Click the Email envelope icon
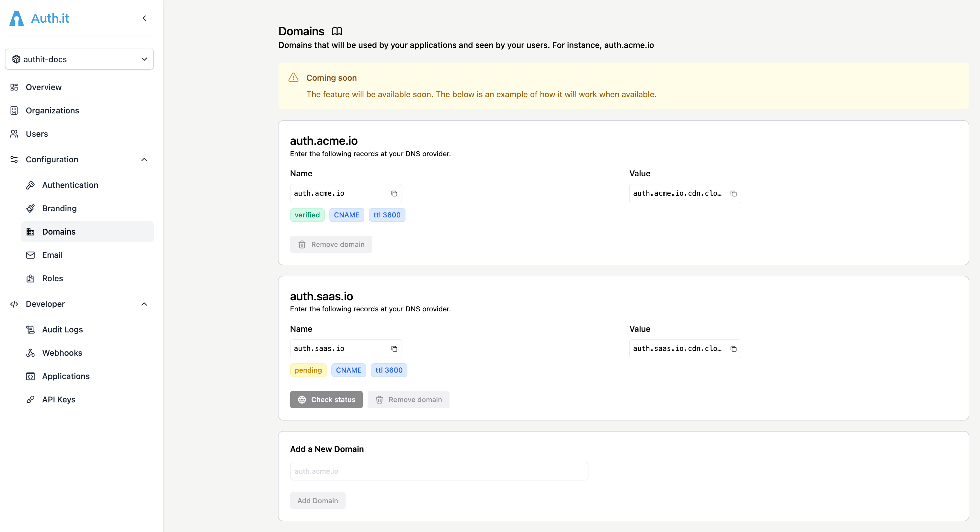 click(x=31, y=255)
